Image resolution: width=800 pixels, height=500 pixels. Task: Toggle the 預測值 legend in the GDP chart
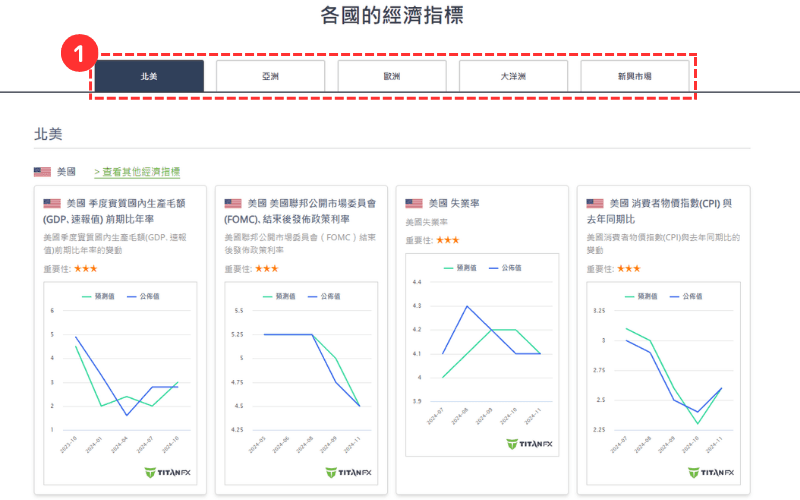tap(99, 297)
